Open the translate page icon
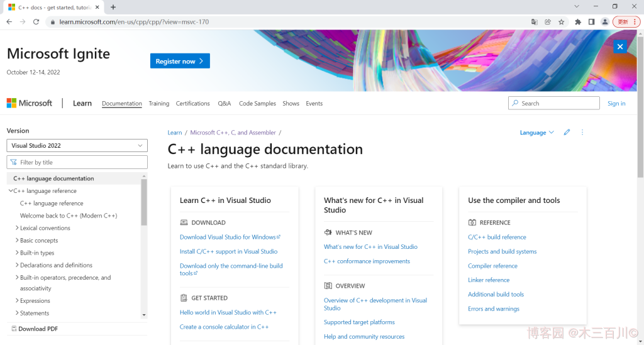 (535, 22)
